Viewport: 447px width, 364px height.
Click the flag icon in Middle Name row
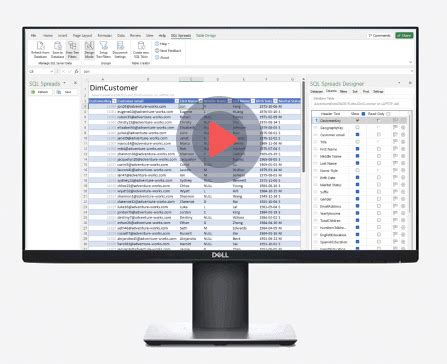[x=395, y=156]
